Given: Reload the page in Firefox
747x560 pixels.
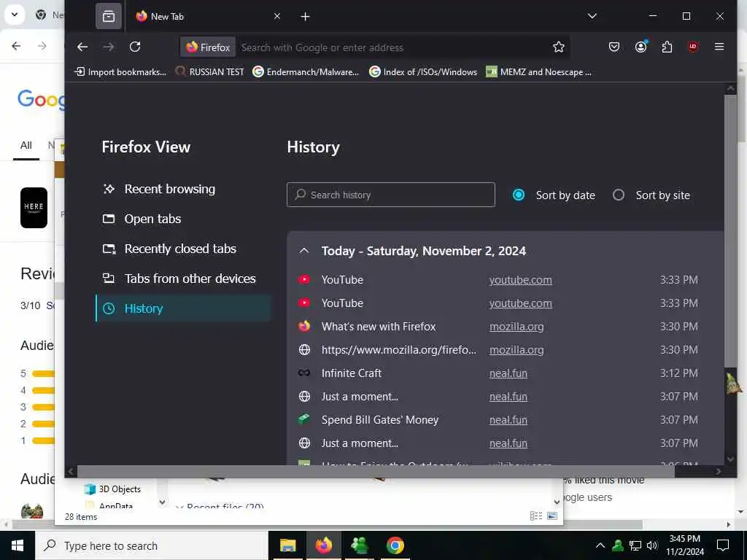Looking at the screenshot, I should 135,47.
